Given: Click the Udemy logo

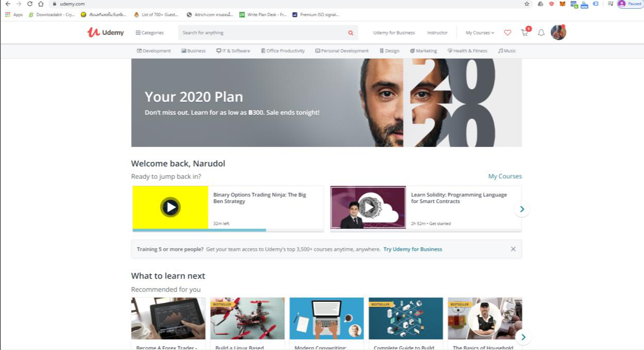Looking at the screenshot, I should [105, 32].
